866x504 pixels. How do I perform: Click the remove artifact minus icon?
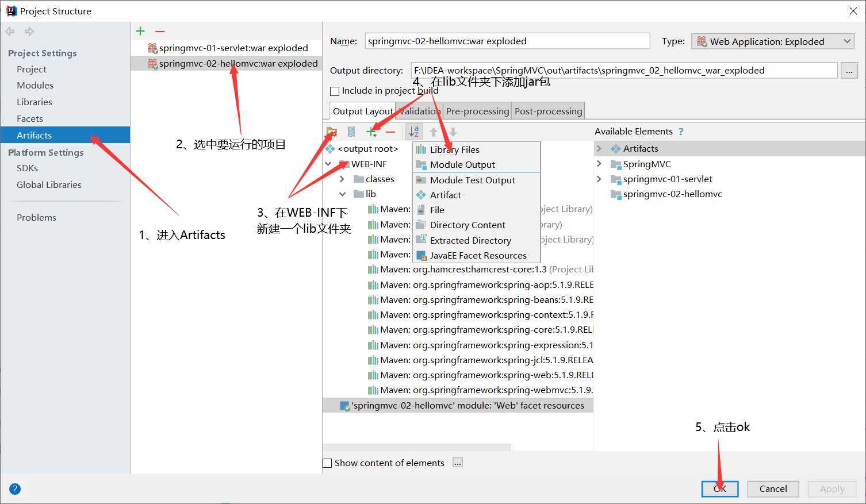point(160,31)
